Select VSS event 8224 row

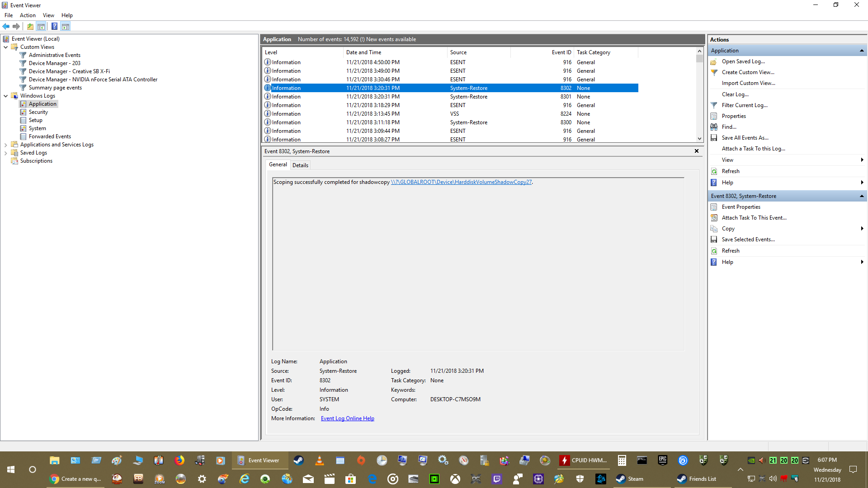point(451,114)
